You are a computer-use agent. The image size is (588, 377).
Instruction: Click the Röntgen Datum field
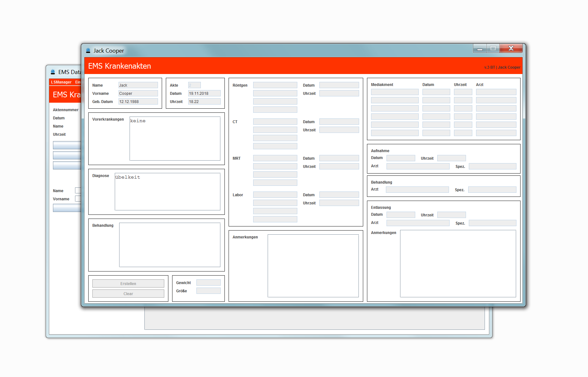pyautogui.click(x=339, y=85)
